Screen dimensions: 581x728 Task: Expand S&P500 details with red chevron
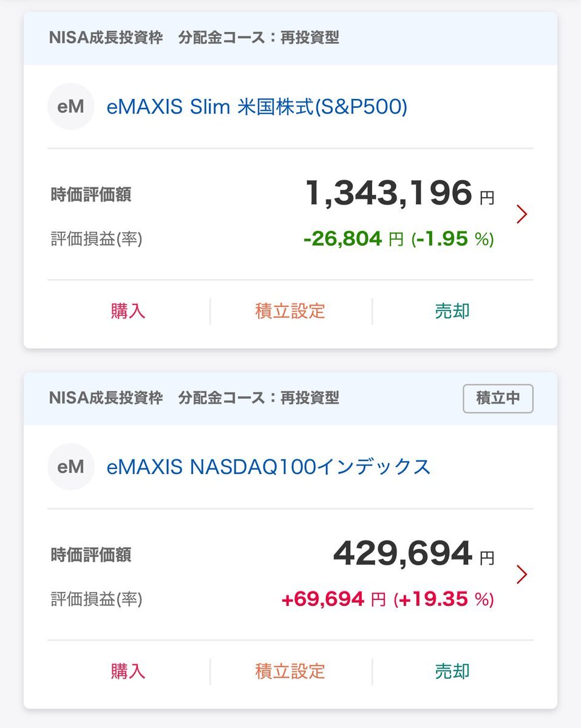coord(522,214)
